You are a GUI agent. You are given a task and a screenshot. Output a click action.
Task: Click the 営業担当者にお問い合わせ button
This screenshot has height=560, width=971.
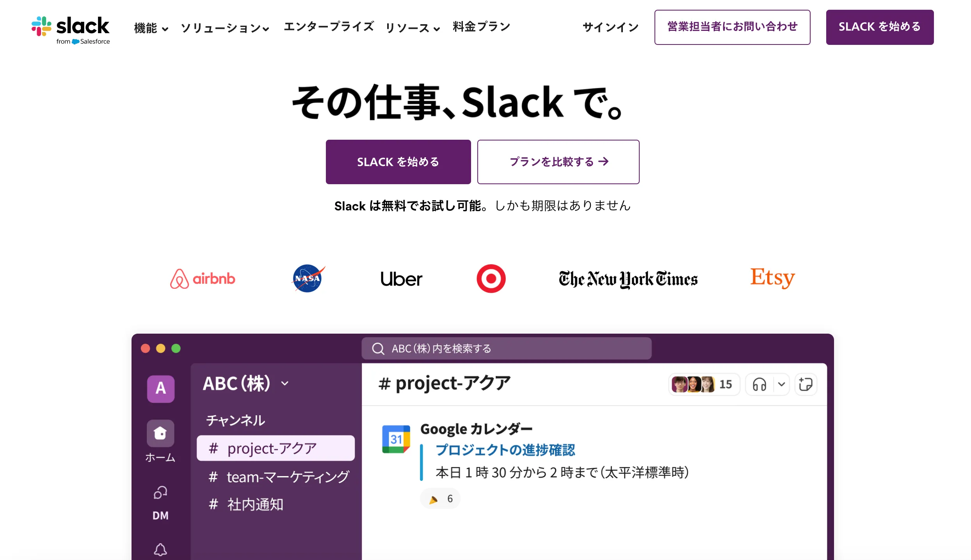[732, 27]
